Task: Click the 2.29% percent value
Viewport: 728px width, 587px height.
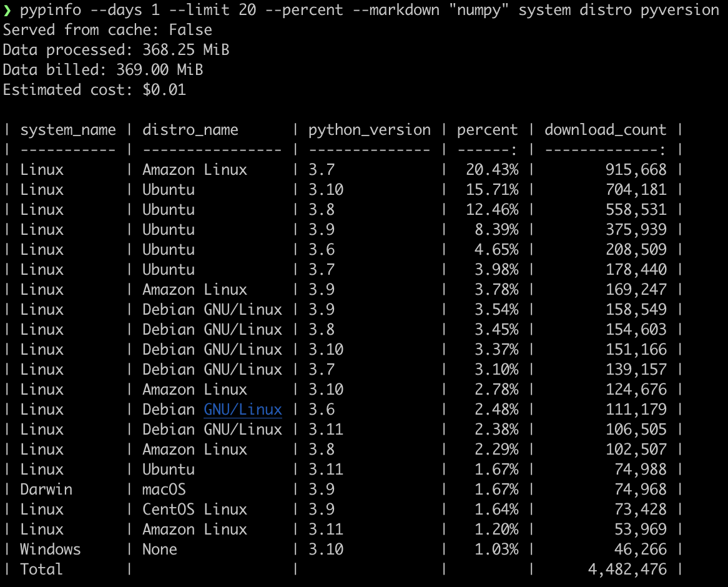Action: (x=496, y=449)
